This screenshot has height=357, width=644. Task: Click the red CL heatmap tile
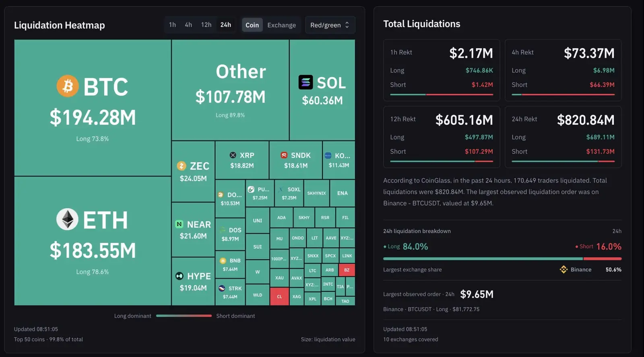pyautogui.click(x=279, y=296)
